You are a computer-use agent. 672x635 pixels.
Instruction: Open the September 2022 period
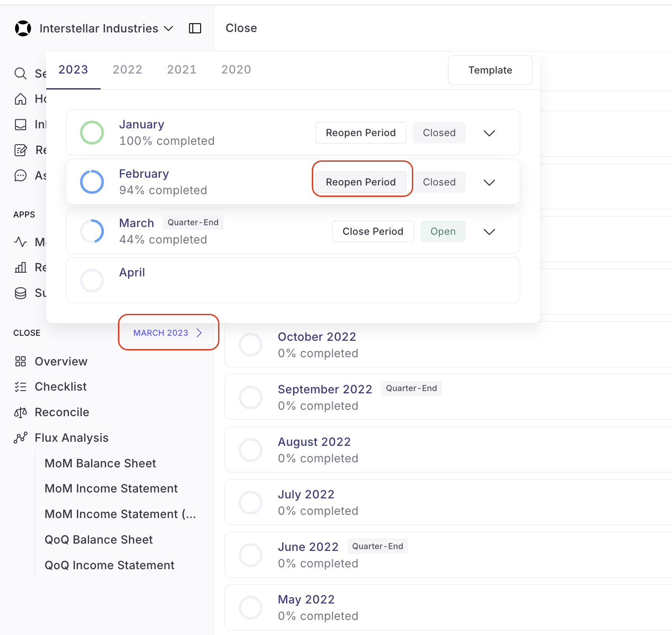[x=325, y=389]
